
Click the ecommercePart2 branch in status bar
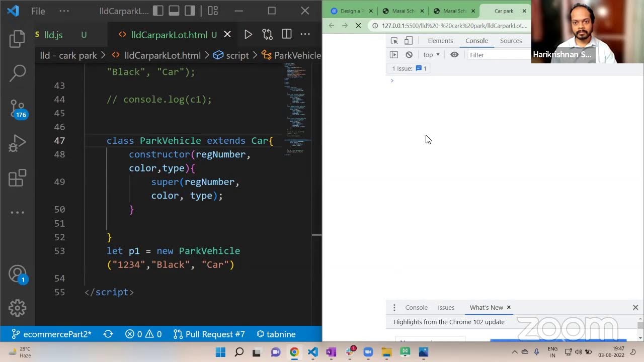(51, 334)
